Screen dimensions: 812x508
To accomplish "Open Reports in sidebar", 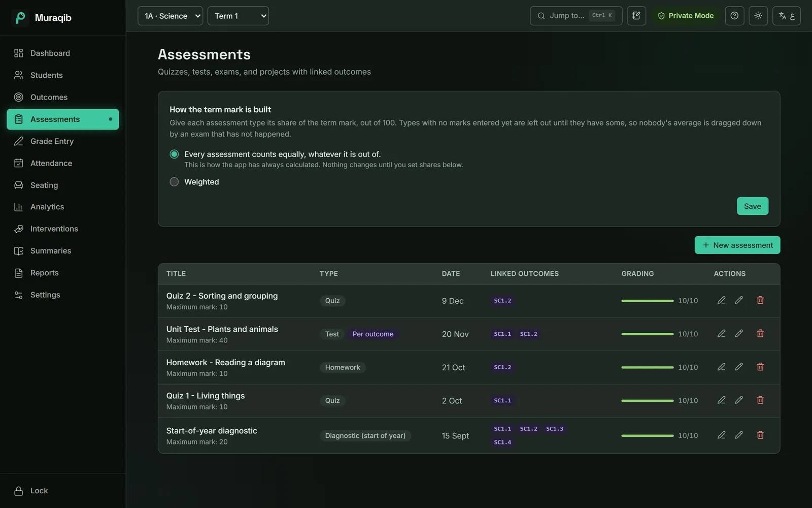I will point(63,273).
